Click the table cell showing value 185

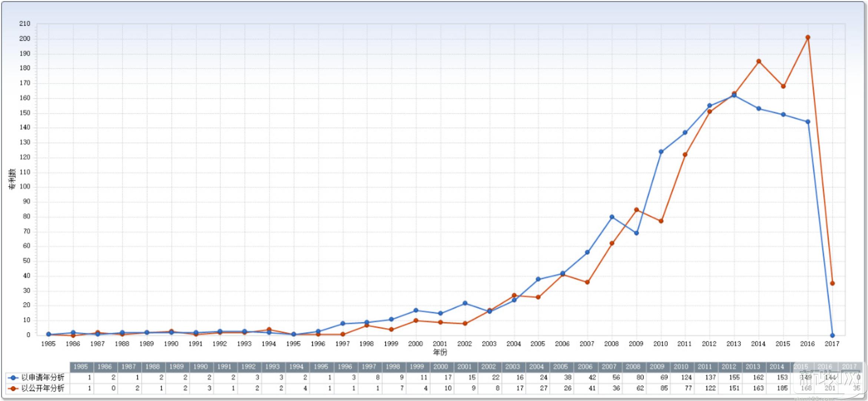pos(782,388)
